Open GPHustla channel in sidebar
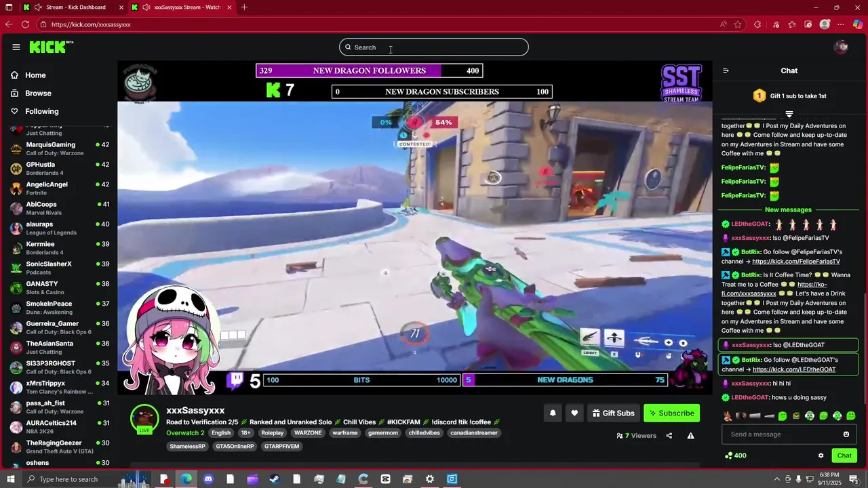Screen dimensions: 868x488 [60, 168]
